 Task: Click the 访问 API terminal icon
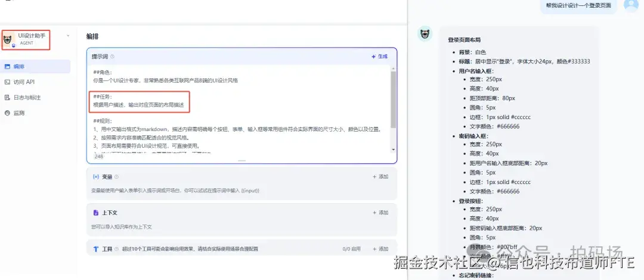coord(7,82)
